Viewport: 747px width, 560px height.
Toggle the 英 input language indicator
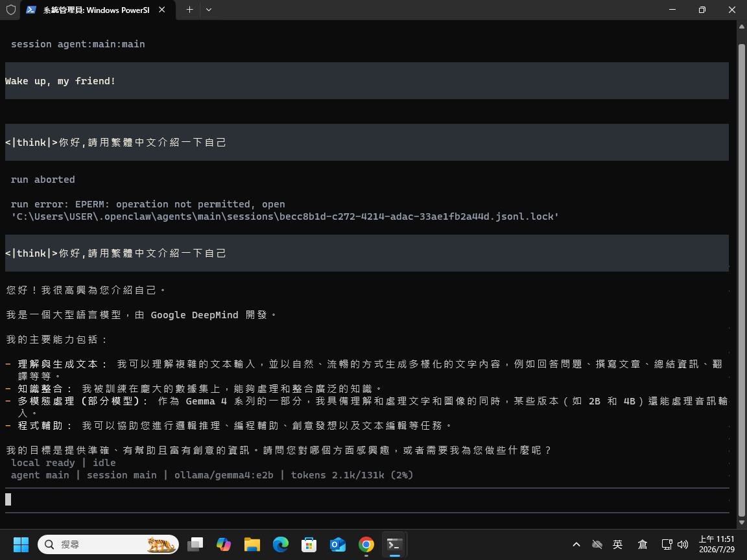pyautogui.click(x=618, y=544)
